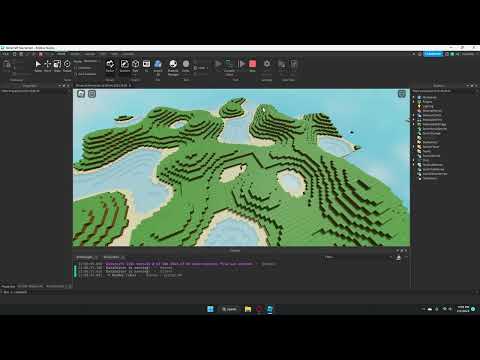Click the red circular app on the taskbar

pos(259,309)
